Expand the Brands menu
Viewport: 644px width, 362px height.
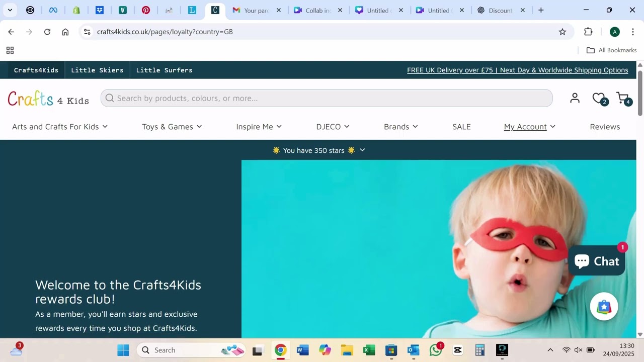[x=401, y=127]
